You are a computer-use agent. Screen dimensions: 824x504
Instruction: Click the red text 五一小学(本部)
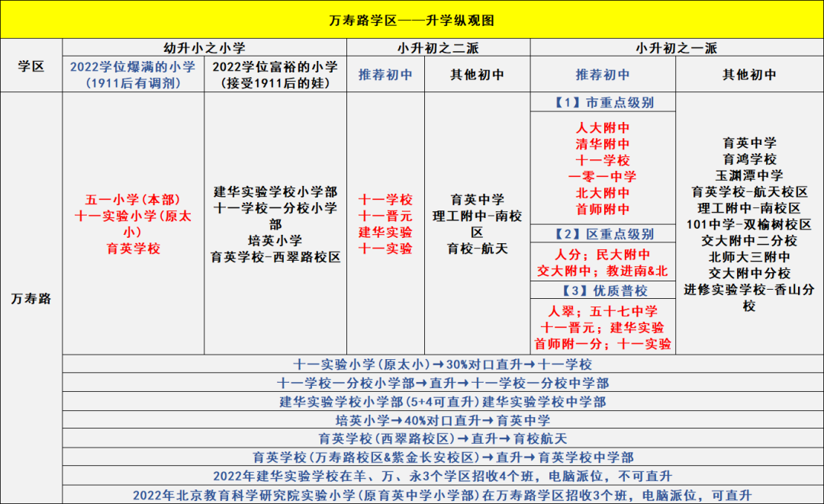(x=133, y=200)
